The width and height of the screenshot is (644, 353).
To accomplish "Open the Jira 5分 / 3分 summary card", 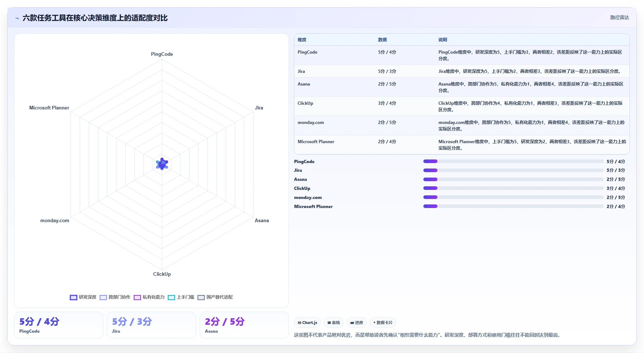I will click(151, 325).
